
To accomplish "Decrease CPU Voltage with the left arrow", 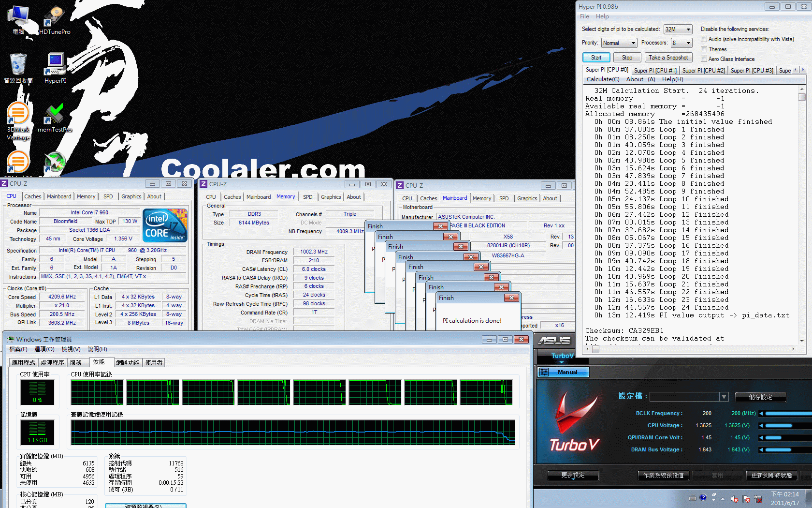I will click(761, 426).
